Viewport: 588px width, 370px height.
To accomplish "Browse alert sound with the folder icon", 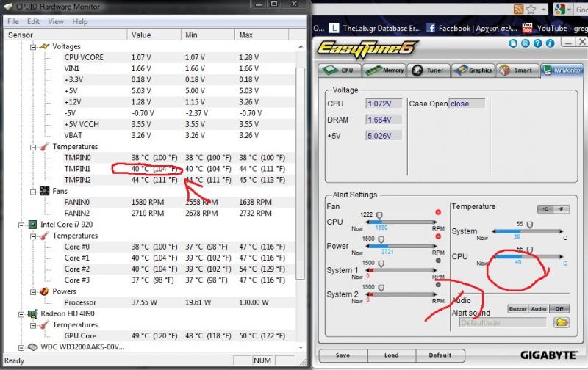I will point(562,322).
